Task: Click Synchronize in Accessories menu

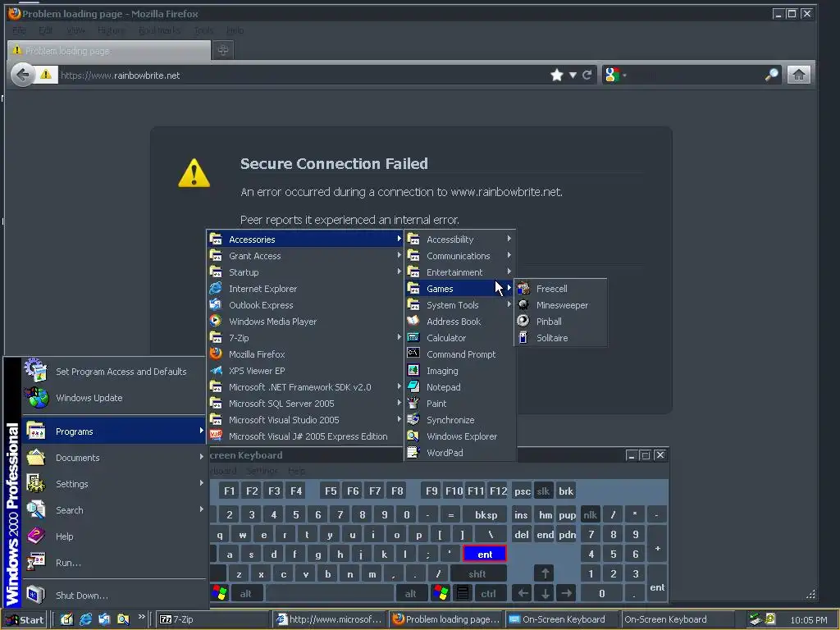Action: [459, 420]
